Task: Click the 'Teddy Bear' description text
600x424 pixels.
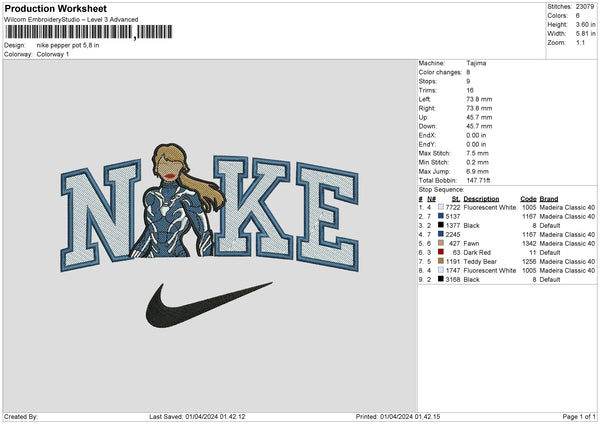Action: pos(480,261)
